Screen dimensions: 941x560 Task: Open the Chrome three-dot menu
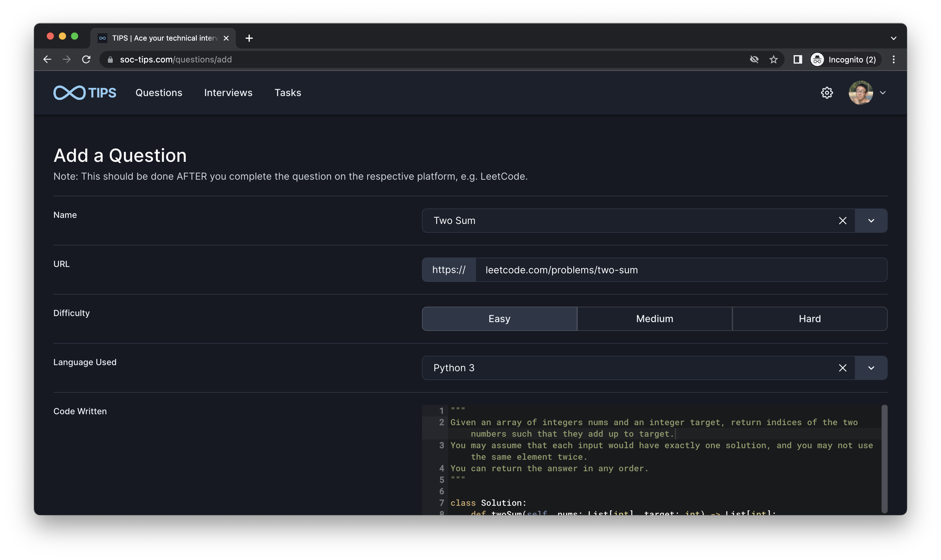[x=893, y=60]
